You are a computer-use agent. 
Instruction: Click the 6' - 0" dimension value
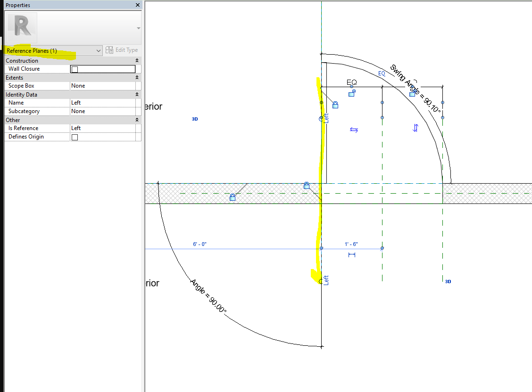click(200, 244)
